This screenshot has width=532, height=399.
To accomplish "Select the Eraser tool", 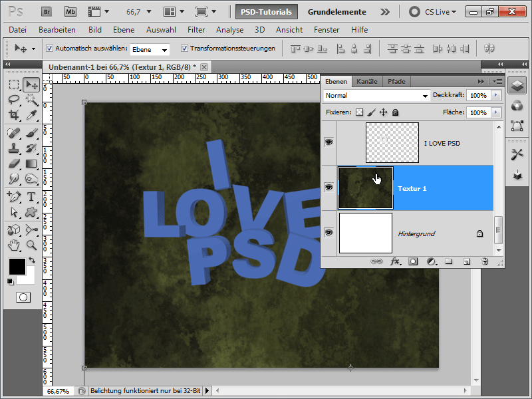I will 14,164.
